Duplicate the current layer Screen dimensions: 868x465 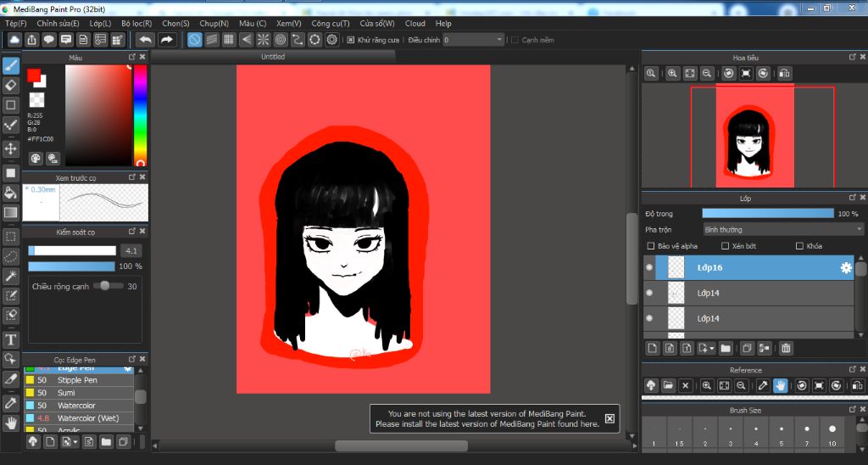point(747,348)
